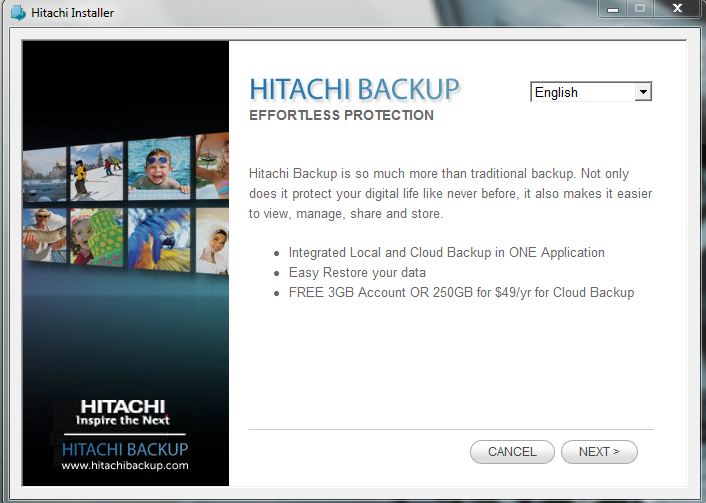Click the HITACHI BACKUP main heading
Viewport: 706px width, 503px height.
[354, 89]
